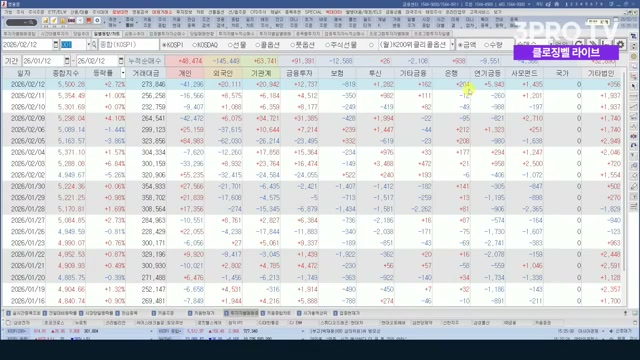Expand the 등락률 column header dropdown arrow
640x360 pixels.
[123, 73]
